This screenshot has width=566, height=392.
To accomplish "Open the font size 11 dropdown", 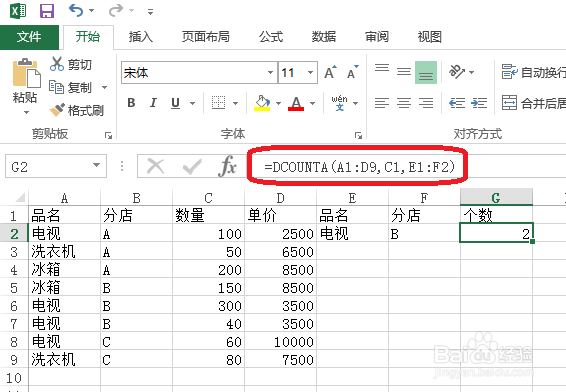I will pyautogui.click(x=310, y=73).
